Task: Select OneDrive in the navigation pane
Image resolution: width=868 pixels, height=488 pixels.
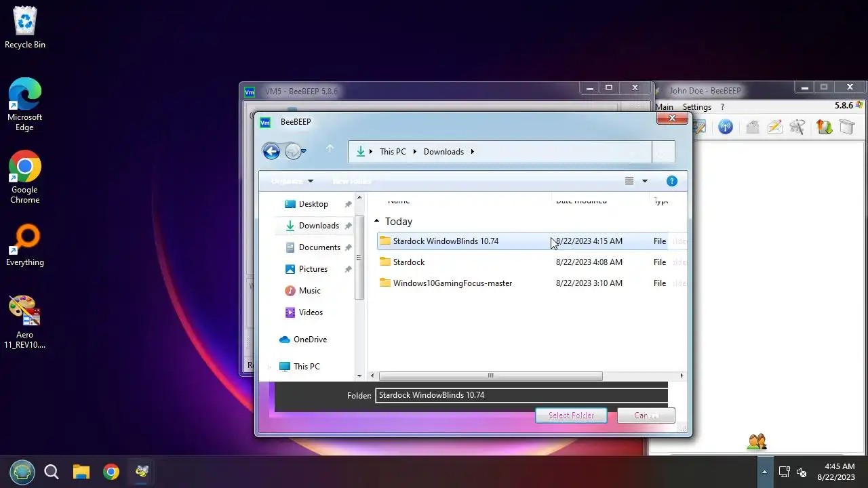Action: 310,340
